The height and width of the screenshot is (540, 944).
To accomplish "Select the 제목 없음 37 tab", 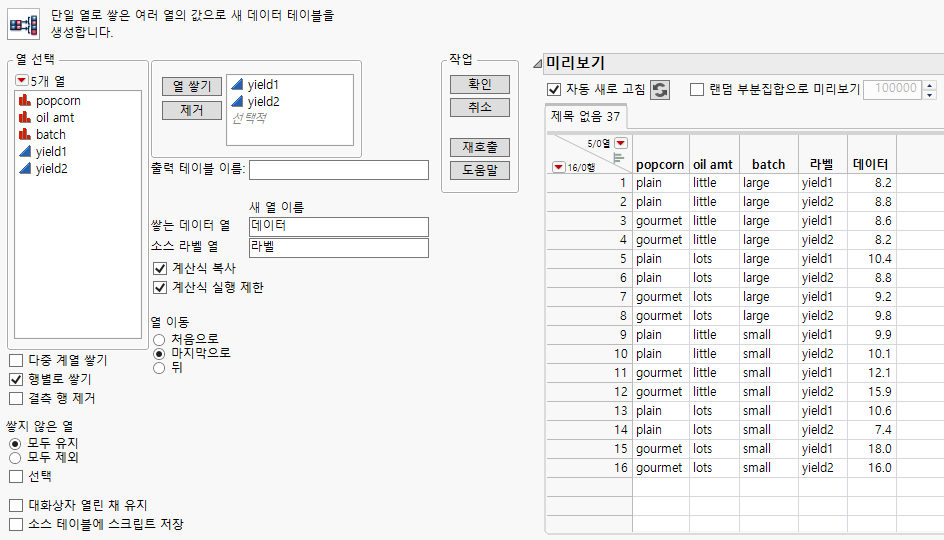I will [x=585, y=117].
